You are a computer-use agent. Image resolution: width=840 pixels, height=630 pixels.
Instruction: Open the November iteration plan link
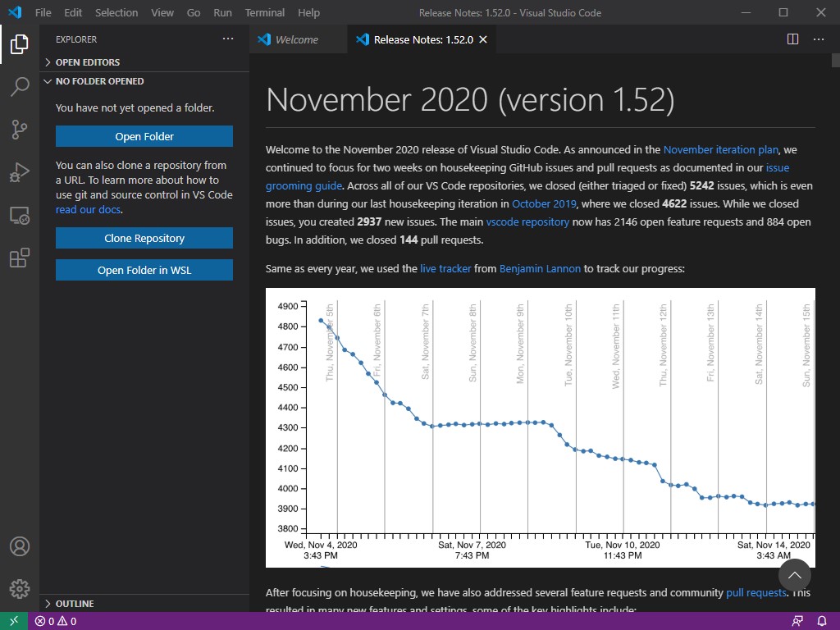pos(720,149)
